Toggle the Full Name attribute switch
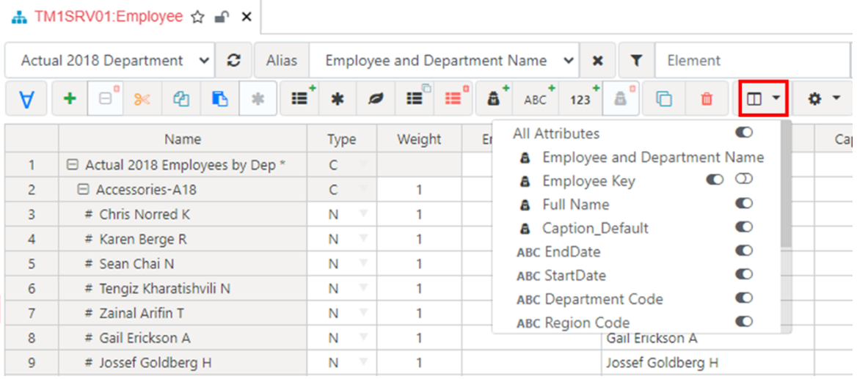This screenshot has width=868, height=379. point(744,204)
